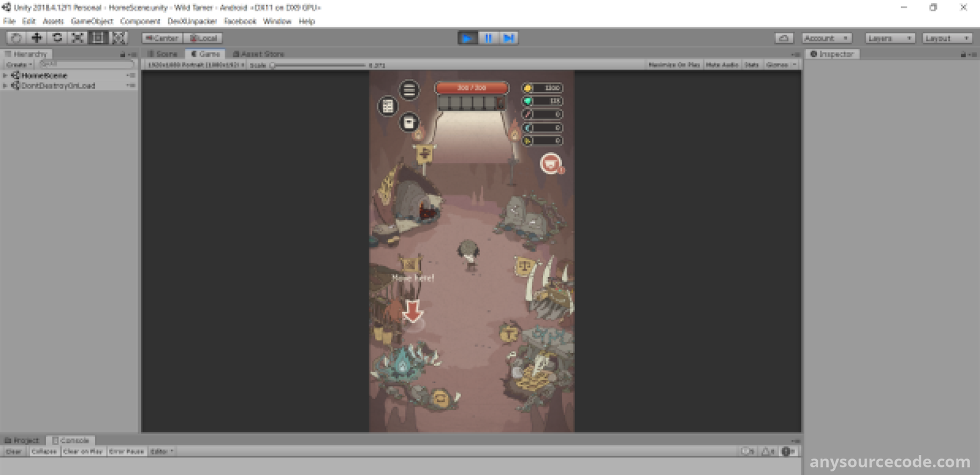Pause the running game
Viewport: 980px width, 475px height.
[x=488, y=38]
